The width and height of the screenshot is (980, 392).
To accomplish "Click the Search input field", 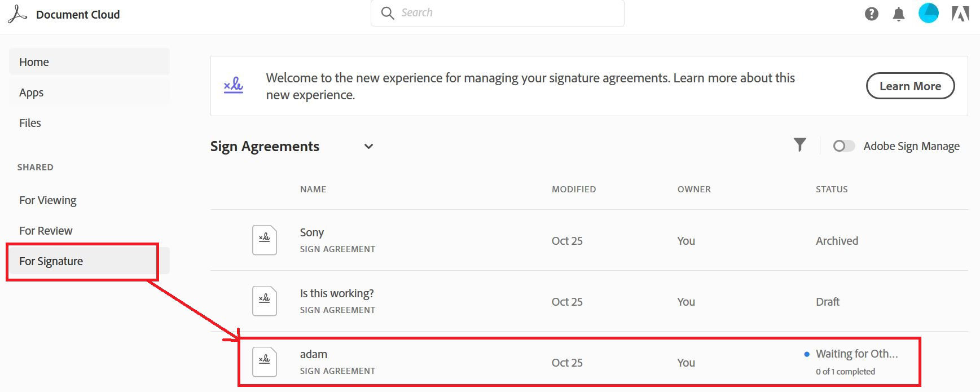I will click(x=497, y=12).
